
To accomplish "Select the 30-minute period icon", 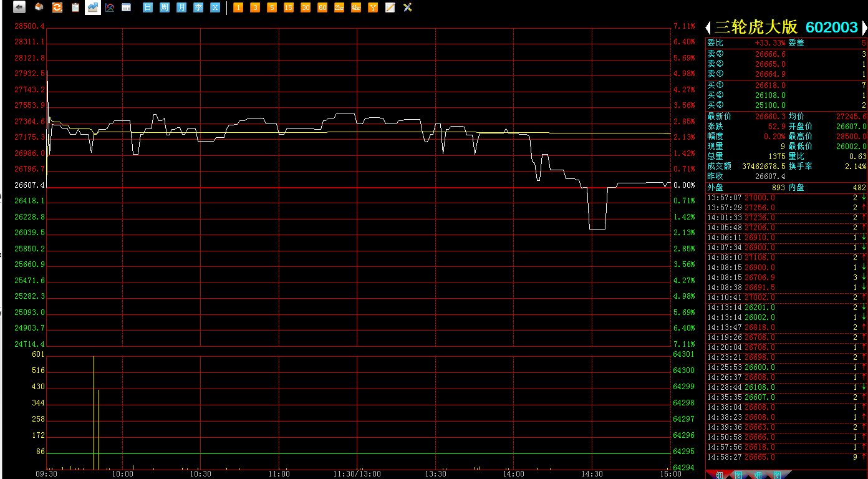I will tap(306, 7).
